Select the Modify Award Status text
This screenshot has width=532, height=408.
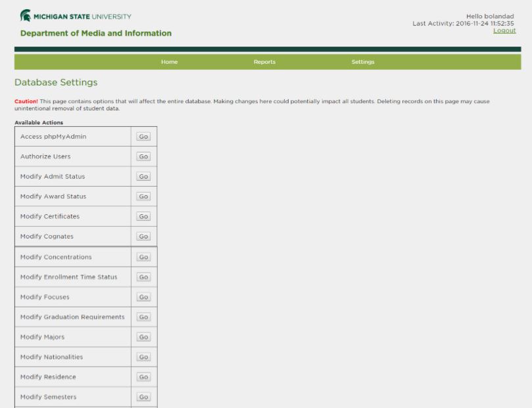tap(53, 196)
